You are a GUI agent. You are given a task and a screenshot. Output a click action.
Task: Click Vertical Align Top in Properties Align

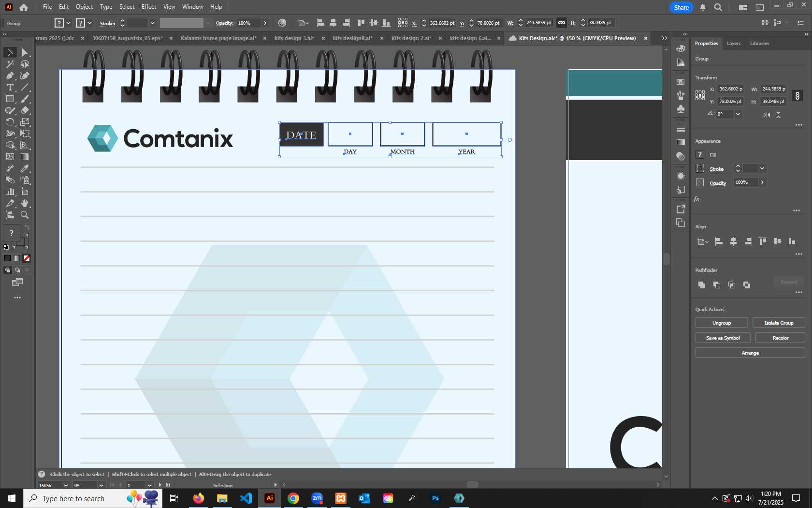tap(763, 241)
